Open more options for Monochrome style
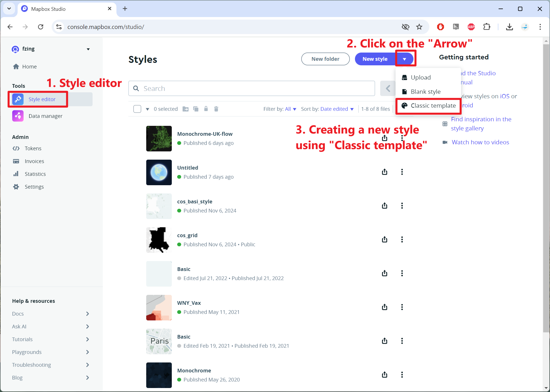Screen dimensions: 550x392 click(x=402, y=374)
